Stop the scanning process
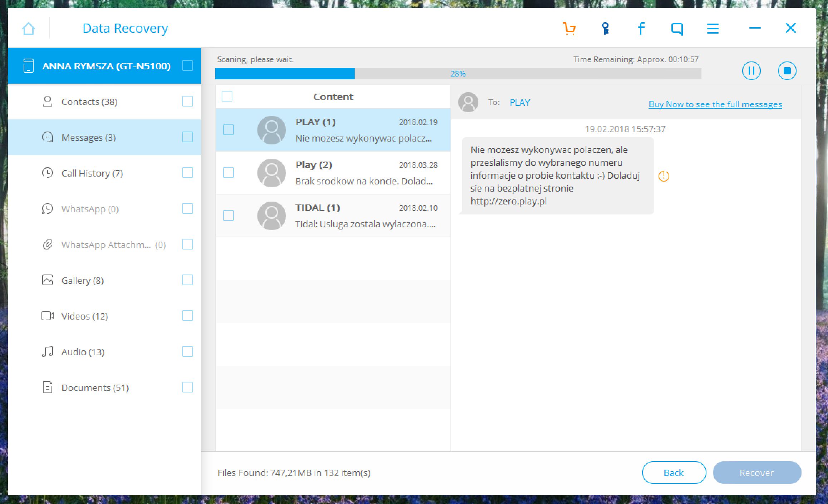This screenshot has height=504, width=828. coord(787,70)
